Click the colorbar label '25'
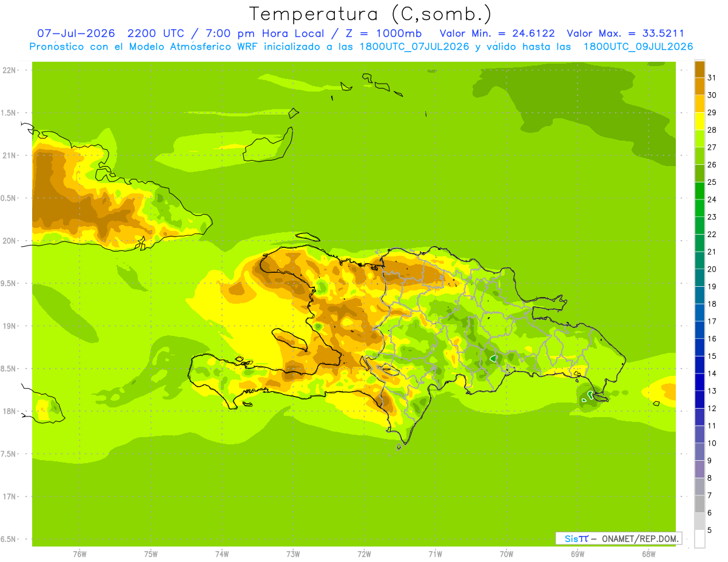Screen dimensions: 728x562 [x=712, y=182]
